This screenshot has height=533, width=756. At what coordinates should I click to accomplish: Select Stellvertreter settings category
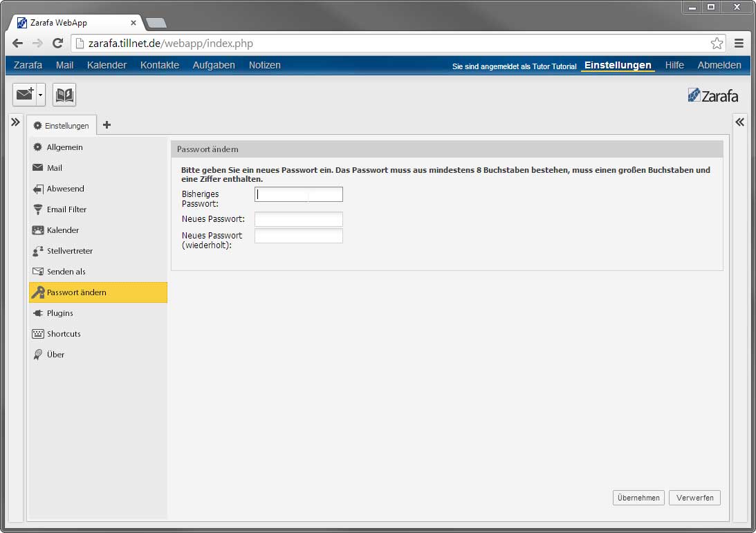tap(69, 251)
